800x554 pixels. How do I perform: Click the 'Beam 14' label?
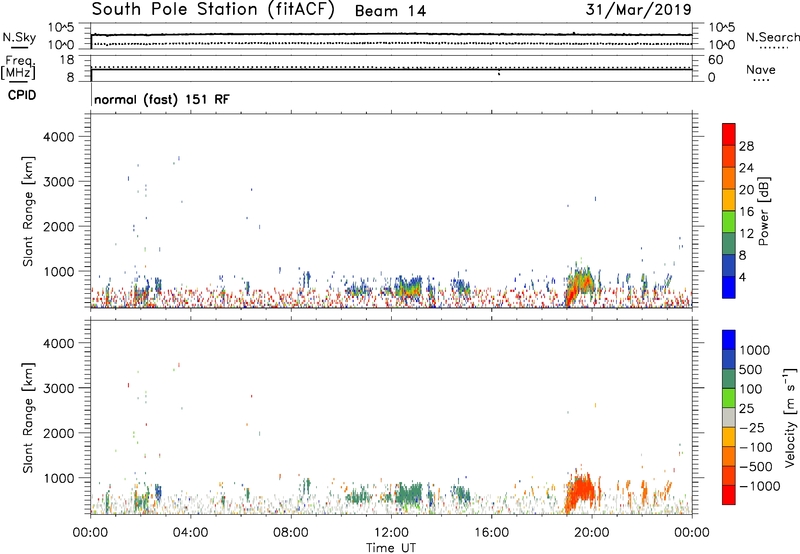[390, 11]
